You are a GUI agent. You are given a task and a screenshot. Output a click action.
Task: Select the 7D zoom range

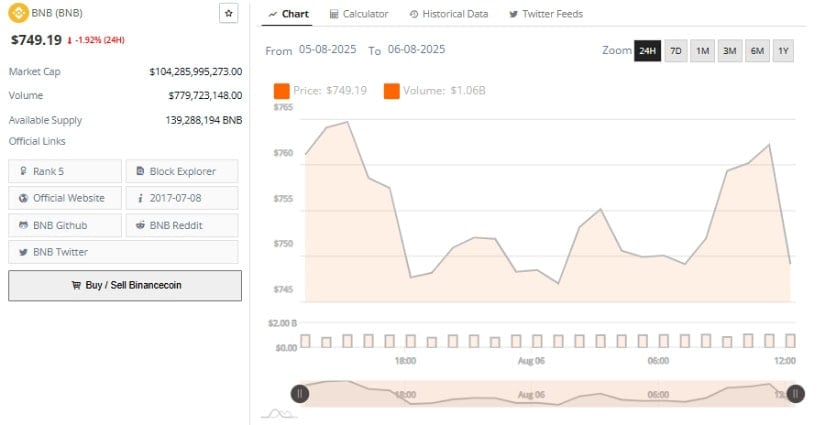(x=676, y=51)
